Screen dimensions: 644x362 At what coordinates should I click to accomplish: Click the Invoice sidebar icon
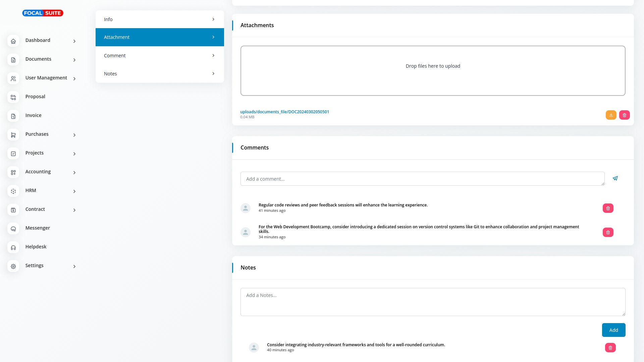point(13,116)
